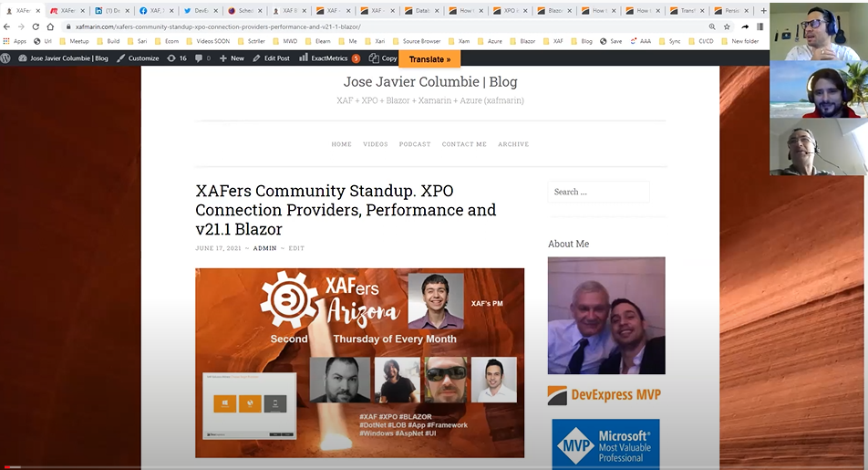868x470 pixels.
Task: Open a new browser tab with plus
Action: (x=763, y=11)
